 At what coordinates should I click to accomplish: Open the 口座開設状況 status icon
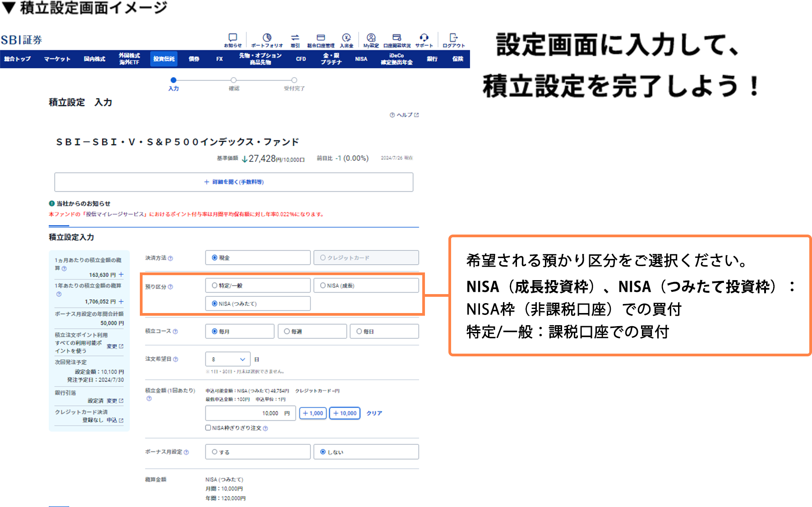pos(397,40)
